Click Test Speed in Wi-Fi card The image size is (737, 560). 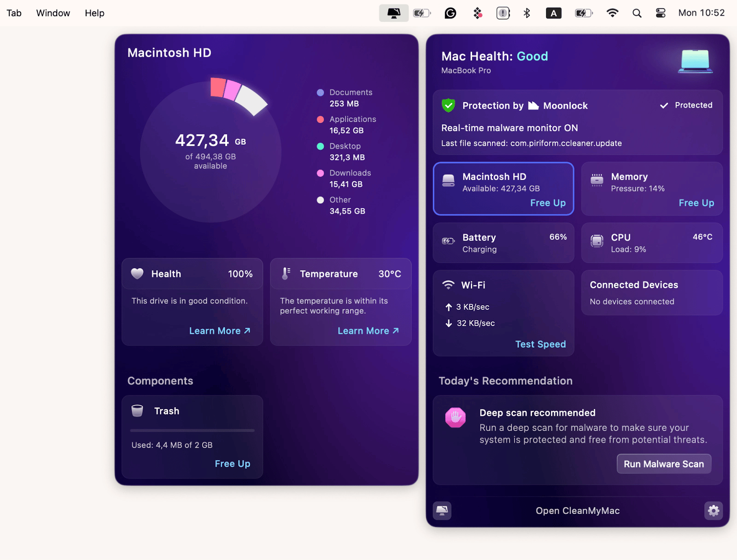(x=540, y=344)
